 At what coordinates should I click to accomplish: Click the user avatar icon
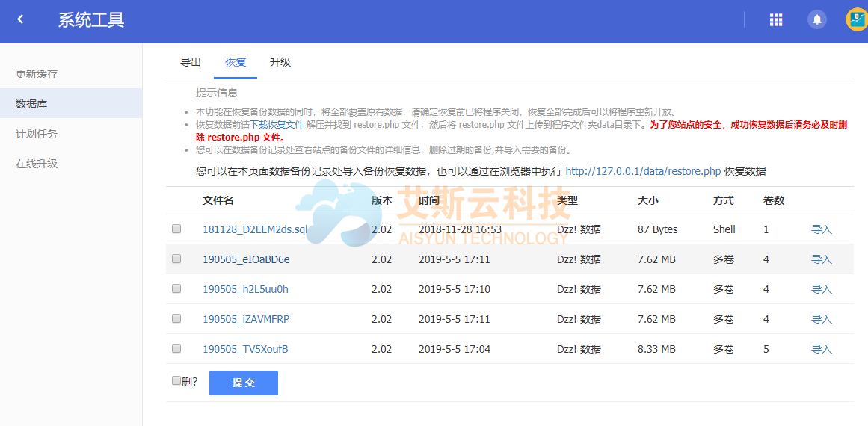pyautogui.click(x=856, y=20)
